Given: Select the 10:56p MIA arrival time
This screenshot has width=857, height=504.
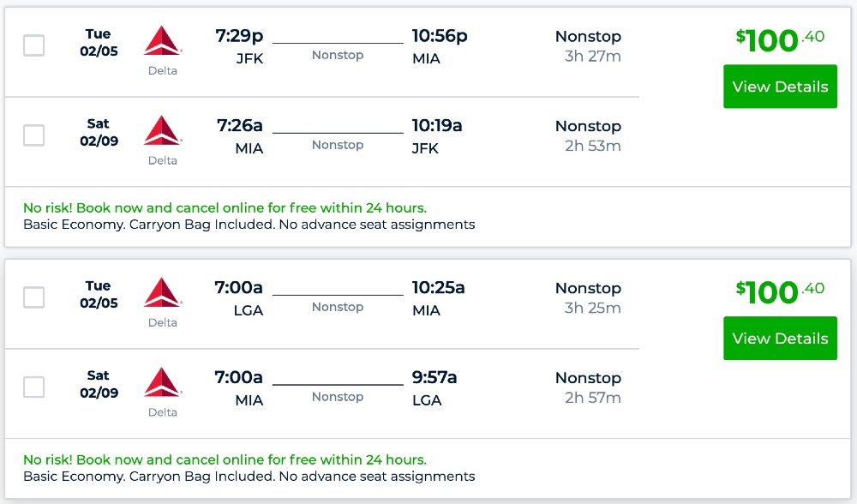Looking at the screenshot, I should [440, 36].
